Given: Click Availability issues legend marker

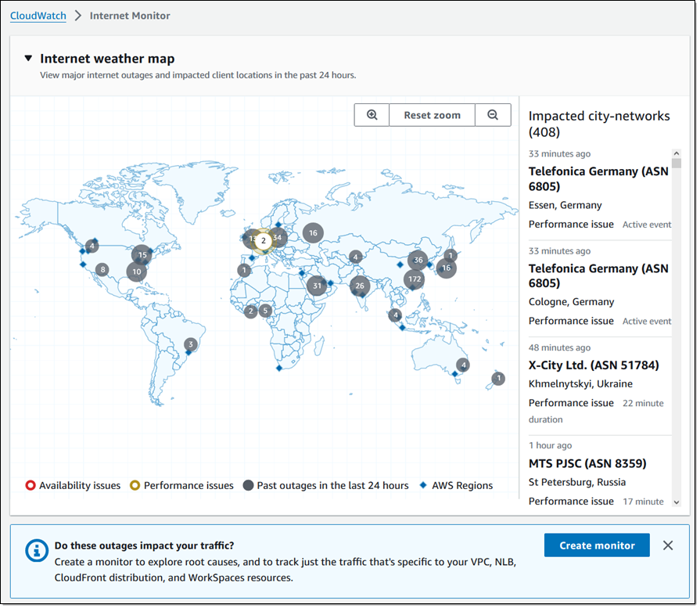Looking at the screenshot, I should click(x=31, y=487).
